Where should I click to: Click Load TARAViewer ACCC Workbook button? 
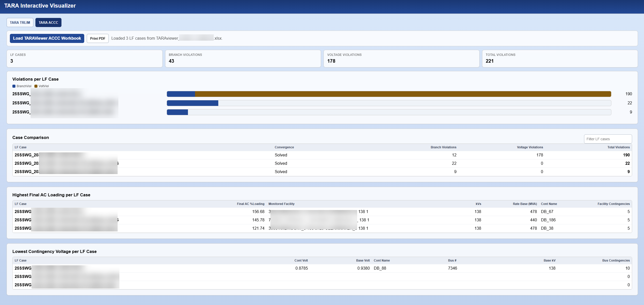coord(47,38)
